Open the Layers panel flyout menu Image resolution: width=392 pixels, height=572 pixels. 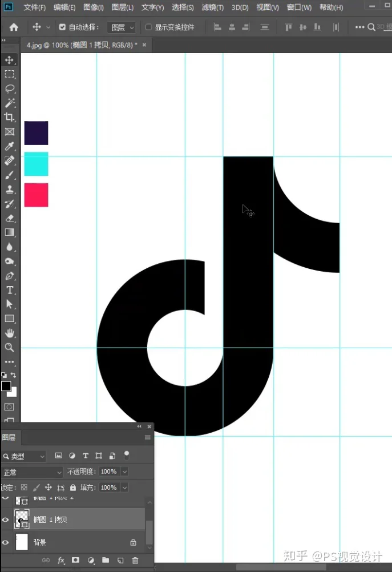tap(148, 437)
